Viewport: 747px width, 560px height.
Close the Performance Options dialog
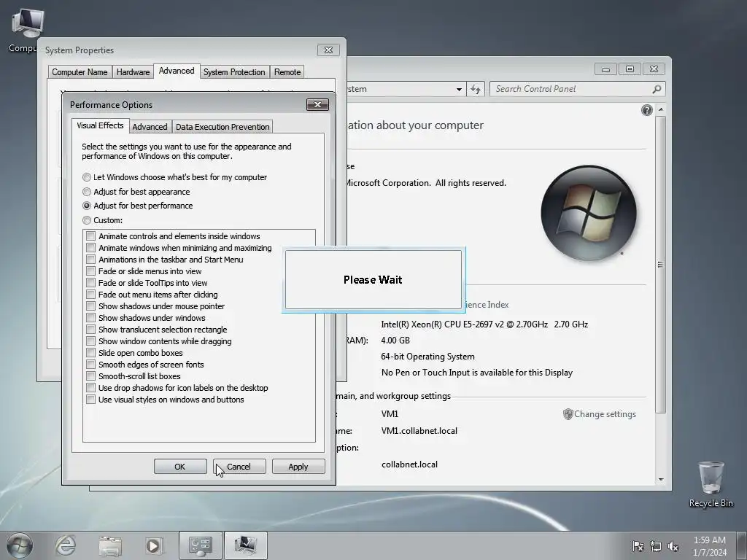point(317,105)
